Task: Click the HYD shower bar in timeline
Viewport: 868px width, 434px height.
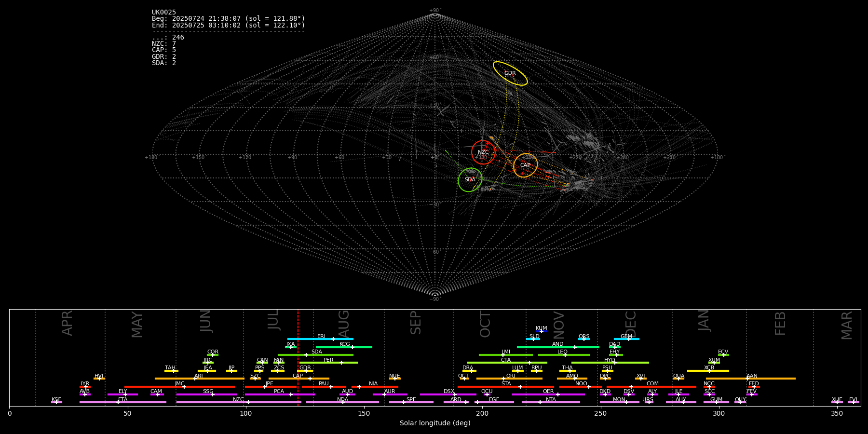Action: (x=610, y=363)
